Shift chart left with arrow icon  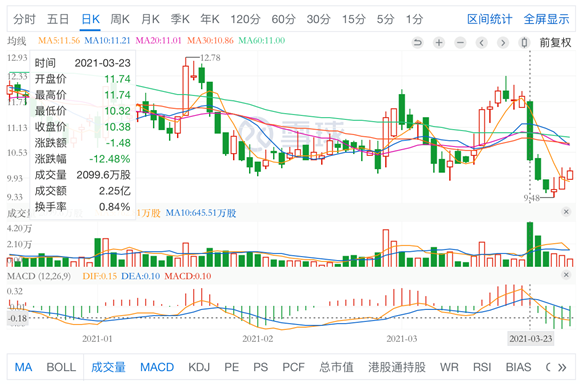pyautogui.click(x=481, y=43)
